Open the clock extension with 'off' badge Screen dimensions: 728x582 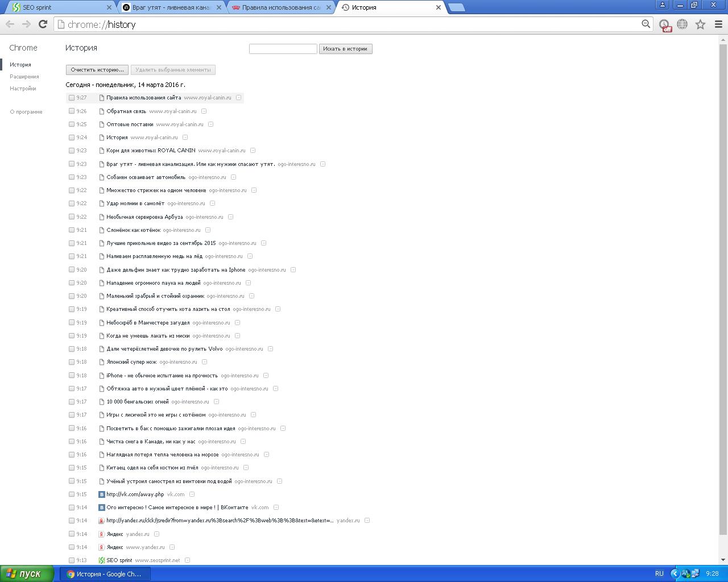664,24
